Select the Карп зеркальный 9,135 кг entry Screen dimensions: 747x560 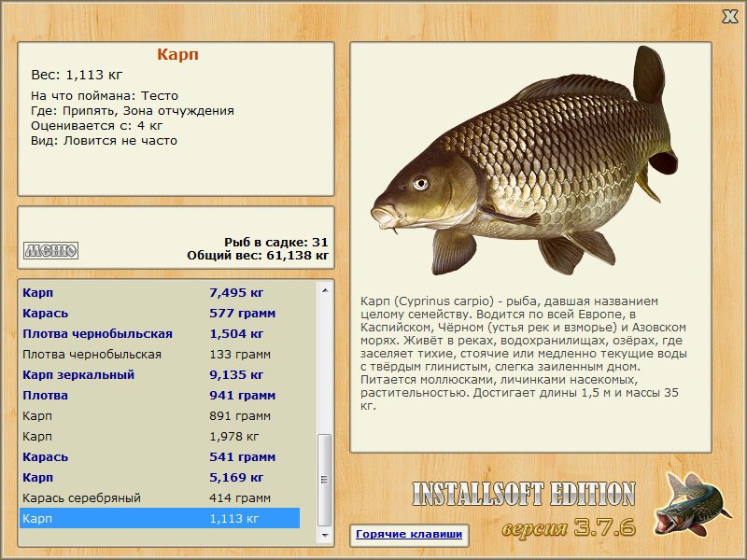click(x=160, y=375)
